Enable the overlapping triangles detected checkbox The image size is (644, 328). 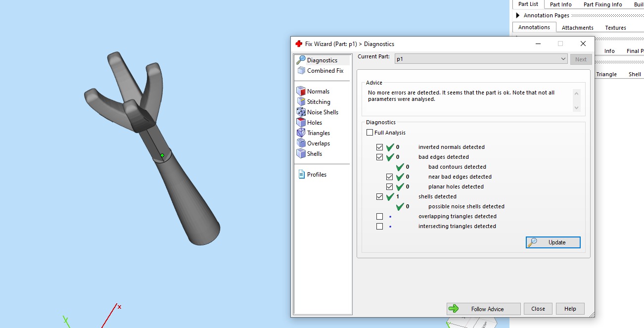[379, 216]
